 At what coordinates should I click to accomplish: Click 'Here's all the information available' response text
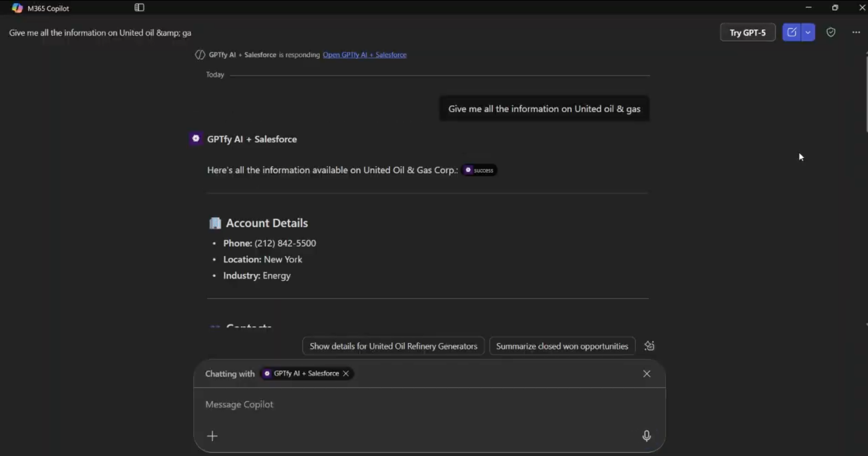coord(332,170)
